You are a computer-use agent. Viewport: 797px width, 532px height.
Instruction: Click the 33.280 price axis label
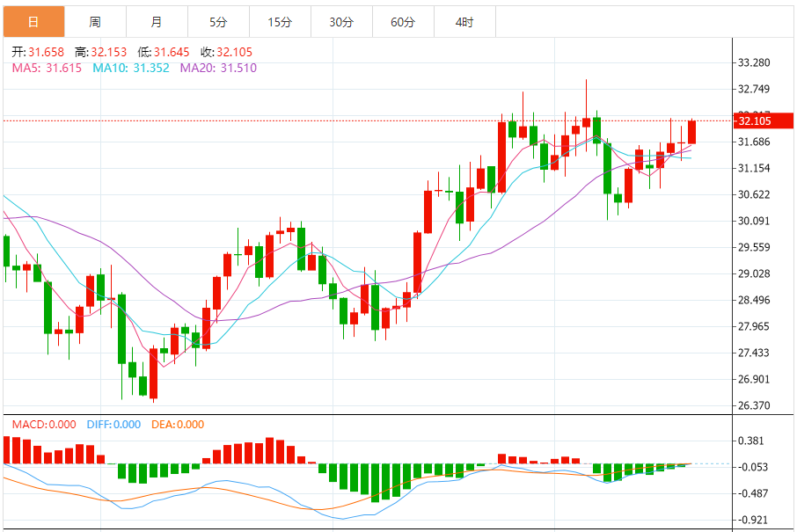point(754,63)
